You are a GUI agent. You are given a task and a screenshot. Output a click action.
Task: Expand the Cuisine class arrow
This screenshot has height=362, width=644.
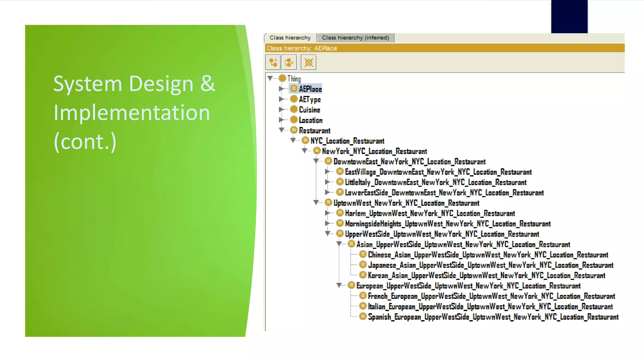(281, 109)
